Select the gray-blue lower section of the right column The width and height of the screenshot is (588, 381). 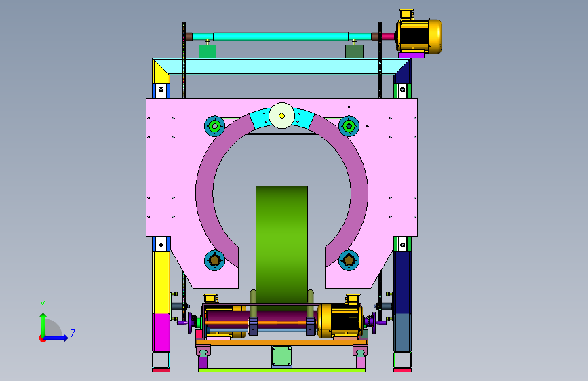[402, 332]
